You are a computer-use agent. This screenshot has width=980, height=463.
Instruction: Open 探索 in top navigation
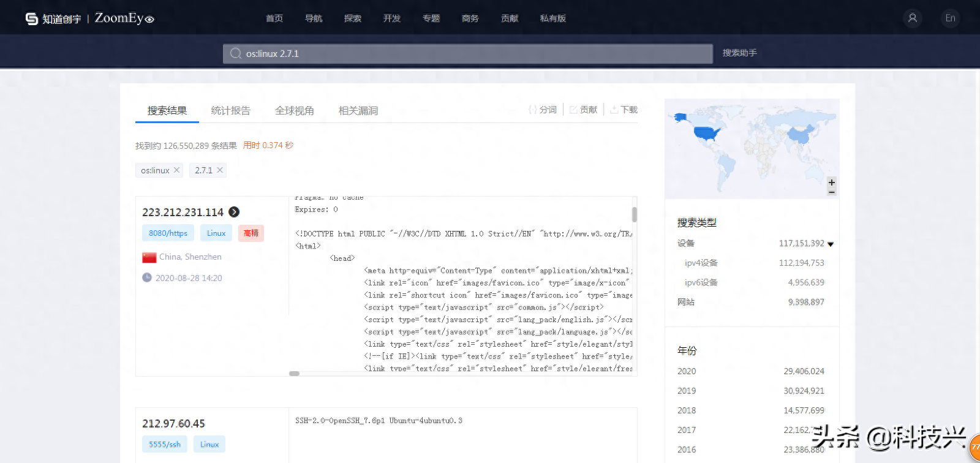click(353, 18)
